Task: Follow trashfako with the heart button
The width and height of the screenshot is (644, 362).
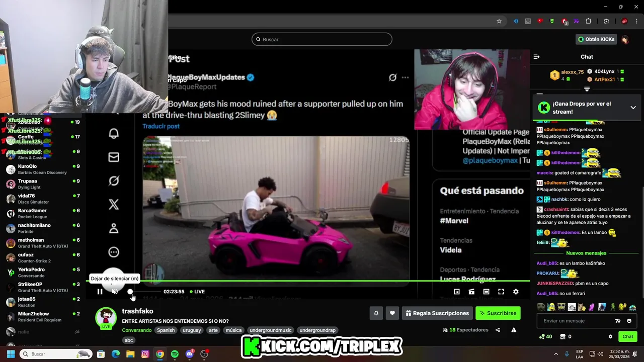Action: click(x=392, y=313)
